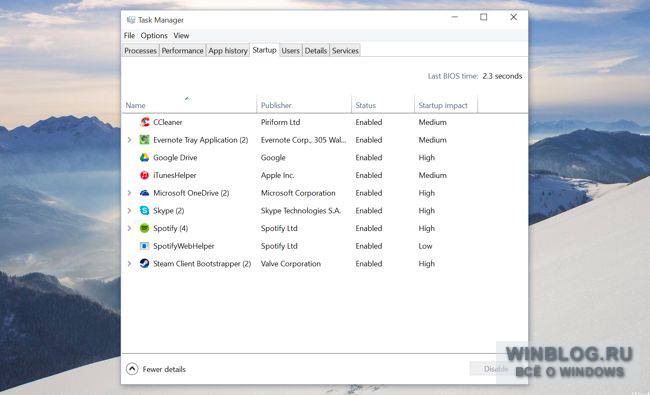Click the Evernote Tray Application icon

tap(144, 140)
